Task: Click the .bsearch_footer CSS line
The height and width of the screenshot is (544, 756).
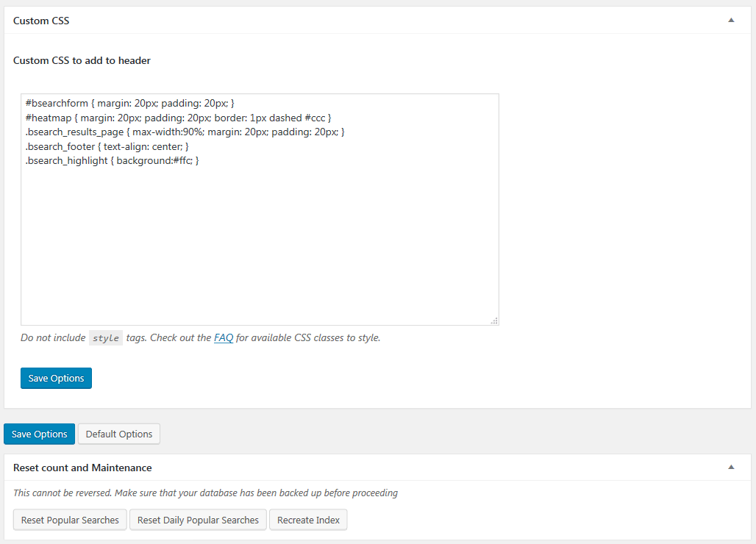Action: point(107,146)
